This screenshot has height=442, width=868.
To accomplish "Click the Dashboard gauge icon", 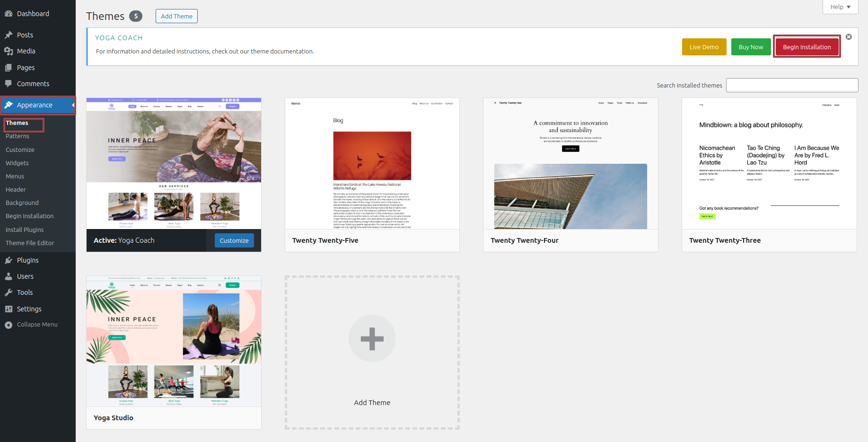I will pyautogui.click(x=9, y=14).
